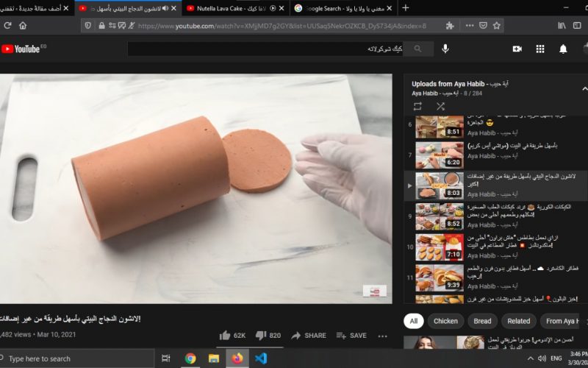Reload the page with the refresh icon
The image size is (588, 368).
pyautogui.click(x=7, y=26)
